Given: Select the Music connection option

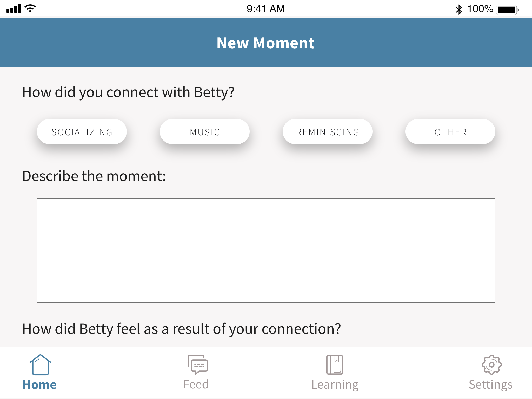Looking at the screenshot, I should (x=205, y=132).
